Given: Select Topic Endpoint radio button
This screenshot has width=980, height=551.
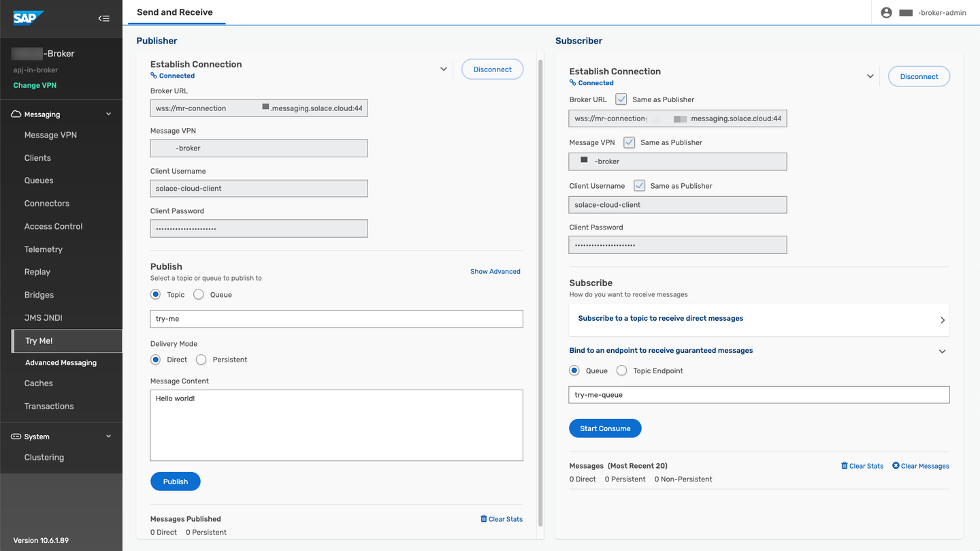Looking at the screenshot, I should coord(621,371).
